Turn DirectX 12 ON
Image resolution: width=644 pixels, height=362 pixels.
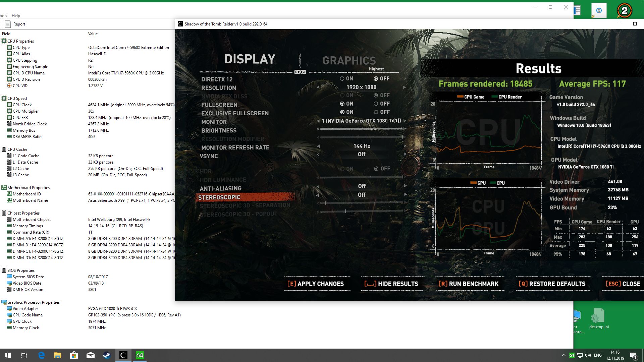point(342,79)
